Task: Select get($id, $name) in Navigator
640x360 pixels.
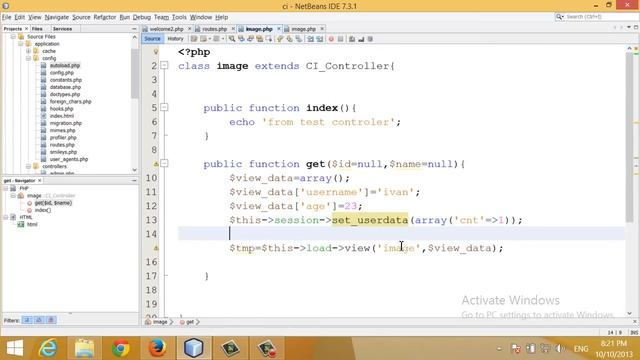Action: pyautogui.click(x=53, y=203)
